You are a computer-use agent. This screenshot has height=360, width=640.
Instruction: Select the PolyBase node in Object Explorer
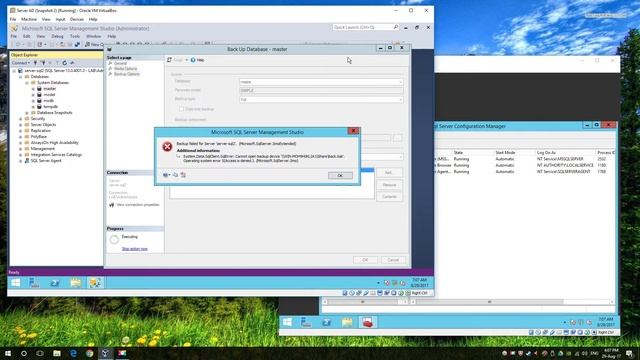(x=39, y=137)
